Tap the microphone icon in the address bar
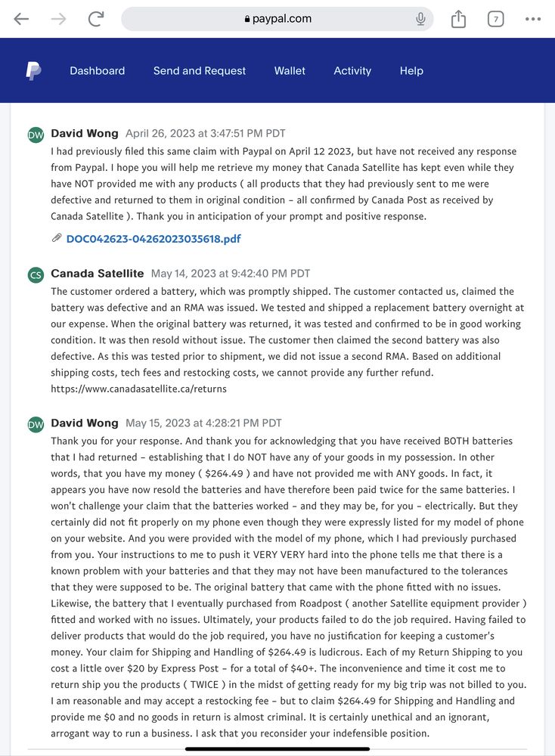 click(420, 19)
